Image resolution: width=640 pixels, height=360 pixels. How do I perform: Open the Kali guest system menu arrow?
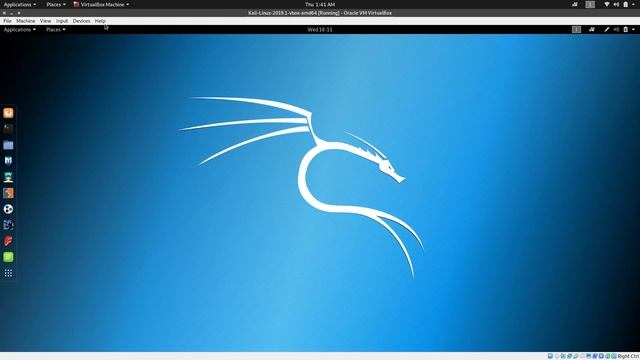(633, 29)
